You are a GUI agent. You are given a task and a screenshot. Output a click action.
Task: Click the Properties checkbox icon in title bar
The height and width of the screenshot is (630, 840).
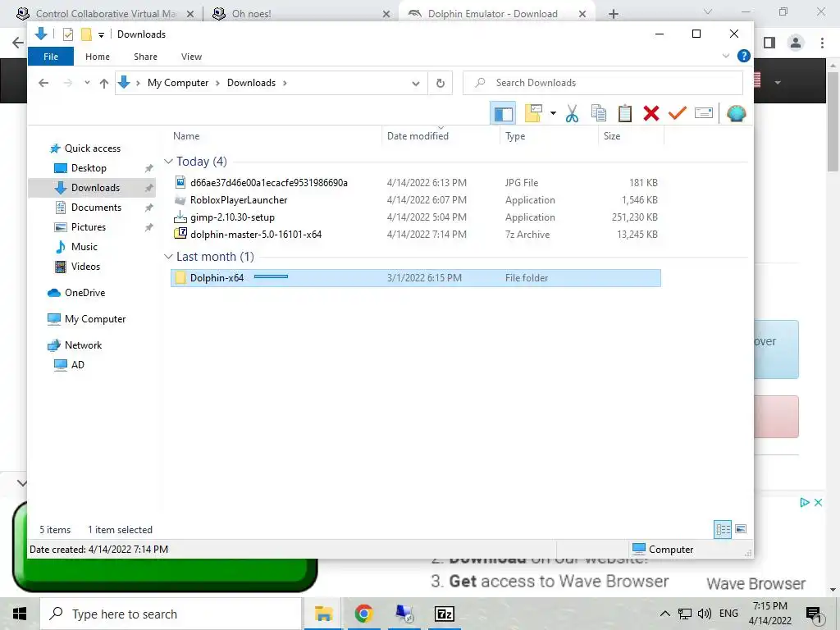(67, 34)
